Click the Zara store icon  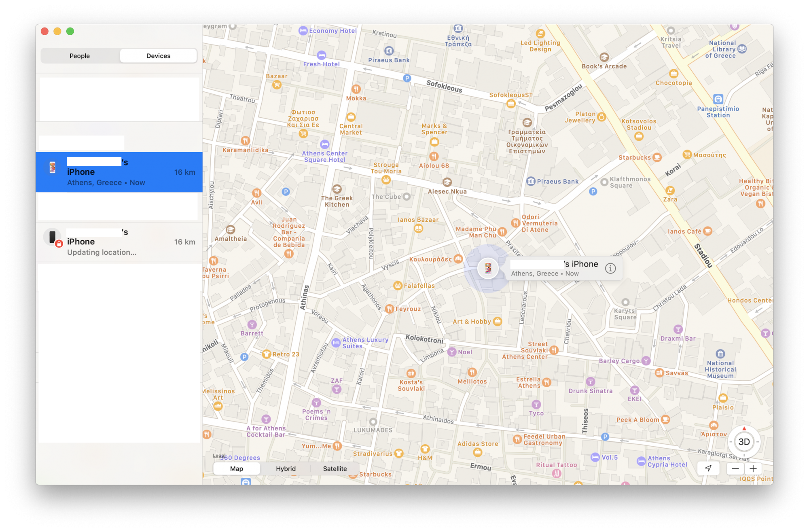(x=670, y=190)
